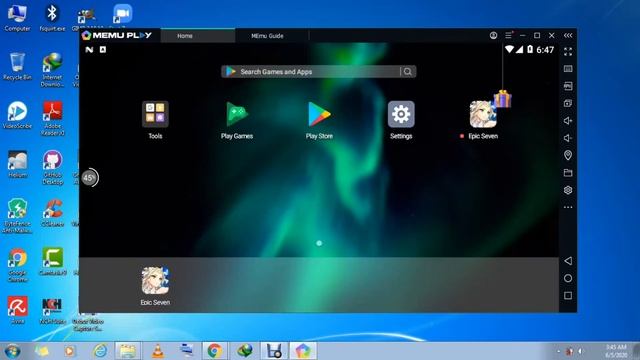This screenshot has width=640, height=360.
Task: Click the home screen page indicator dot
Action: pos(319,243)
